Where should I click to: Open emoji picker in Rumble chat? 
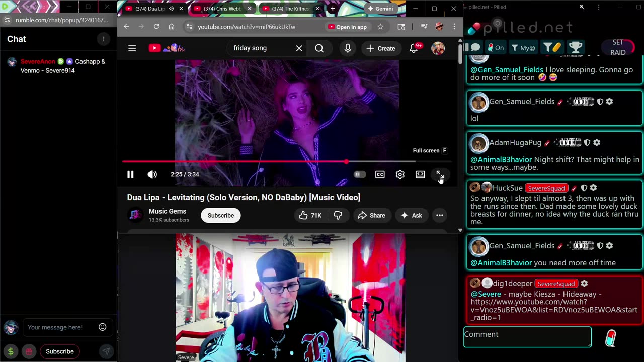point(103,327)
